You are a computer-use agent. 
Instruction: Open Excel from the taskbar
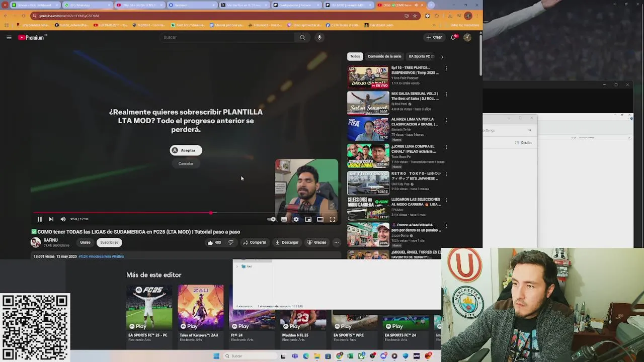(350, 356)
